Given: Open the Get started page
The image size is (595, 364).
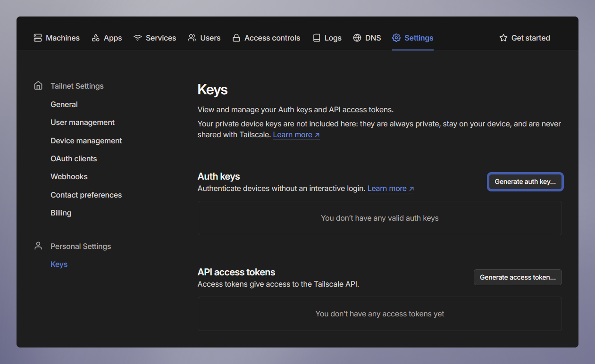Looking at the screenshot, I should click(525, 38).
